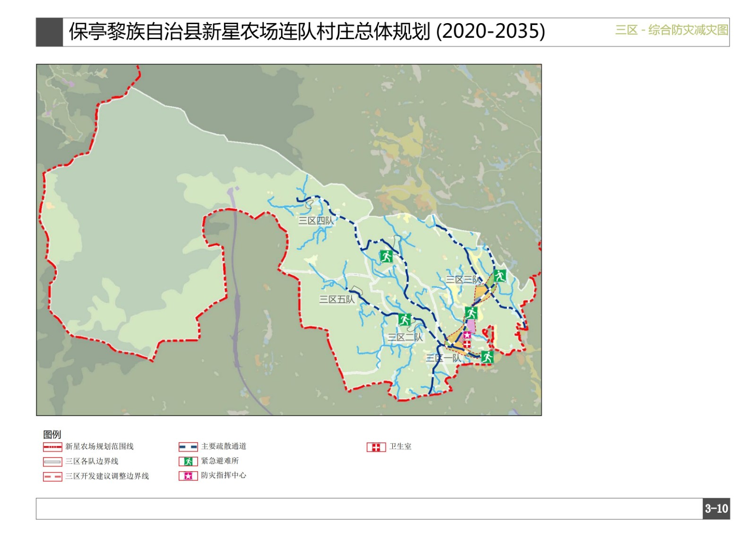Click the legend text 三区各队边界线
Viewport: 756px width, 534px height.
(92, 461)
